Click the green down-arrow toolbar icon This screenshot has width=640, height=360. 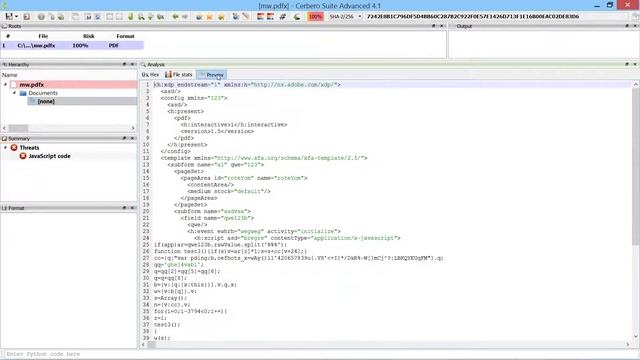click(x=131, y=17)
